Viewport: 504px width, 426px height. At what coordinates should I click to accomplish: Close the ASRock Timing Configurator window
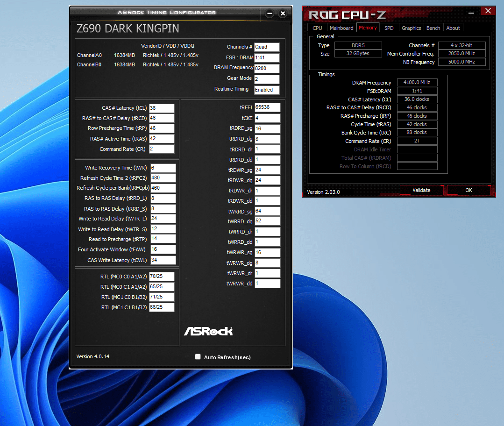coord(283,14)
